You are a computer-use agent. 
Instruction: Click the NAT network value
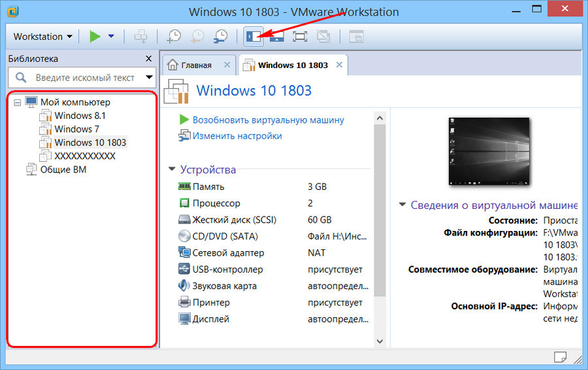pyautogui.click(x=316, y=253)
